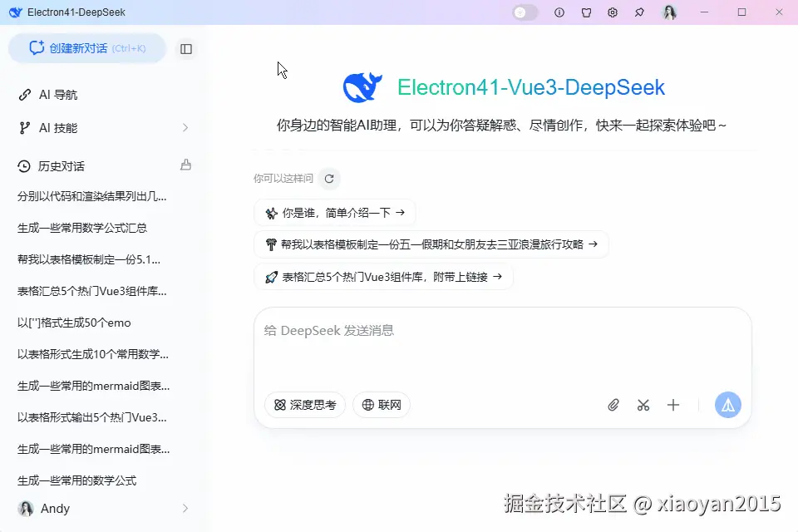Enable 深度思考 deep thinking mode
This screenshot has width=798, height=532.
(304, 405)
